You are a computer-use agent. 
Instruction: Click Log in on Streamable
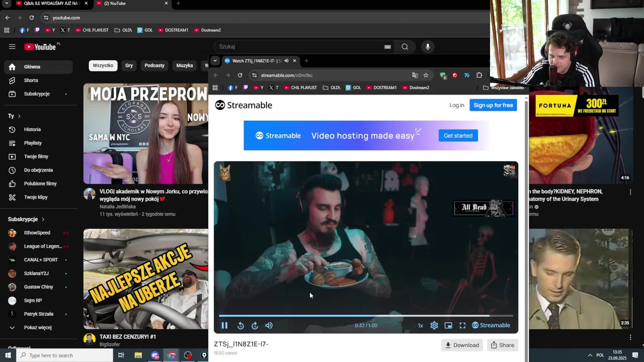point(457,105)
